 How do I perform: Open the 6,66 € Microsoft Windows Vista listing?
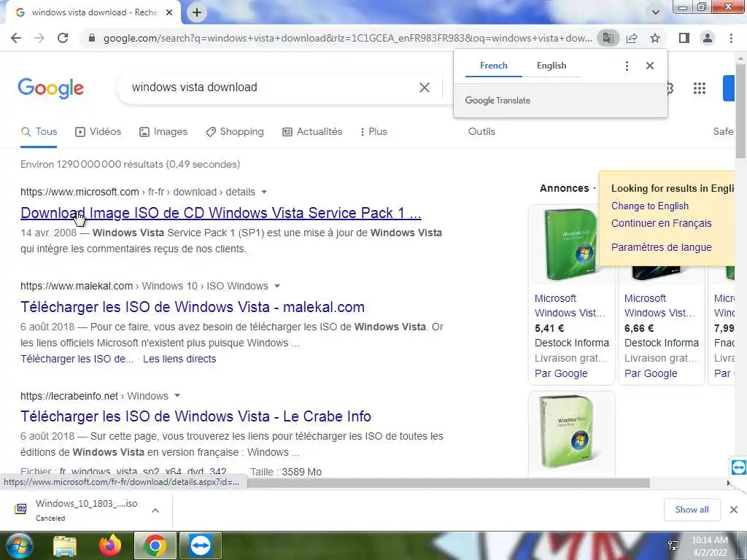coord(659,306)
